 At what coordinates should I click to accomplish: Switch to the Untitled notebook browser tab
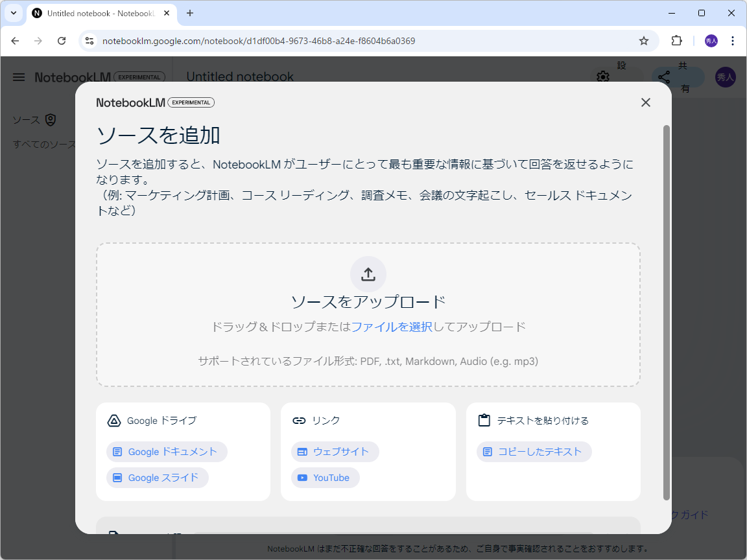(97, 13)
